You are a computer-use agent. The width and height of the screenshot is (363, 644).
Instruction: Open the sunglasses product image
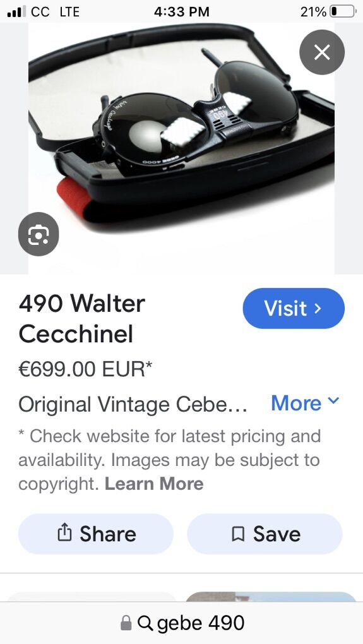181,148
